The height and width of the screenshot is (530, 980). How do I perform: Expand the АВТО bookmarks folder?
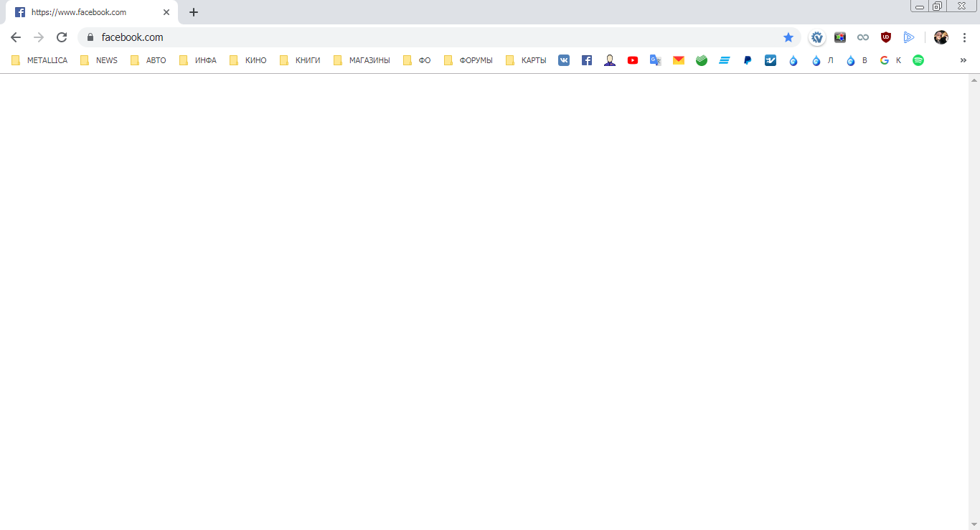tap(149, 60)
